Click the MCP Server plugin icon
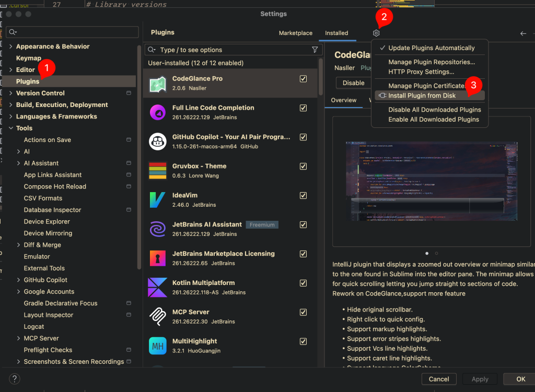Viewport: 535px width, 392px height. (158, 317)
